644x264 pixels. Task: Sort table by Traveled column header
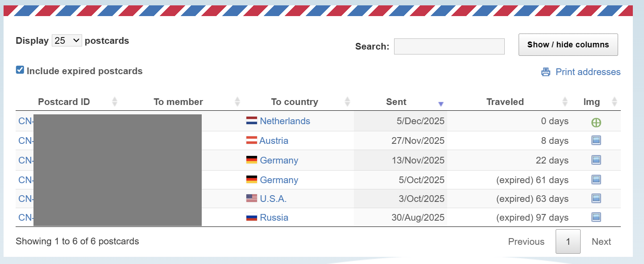(x=505, y=102)
